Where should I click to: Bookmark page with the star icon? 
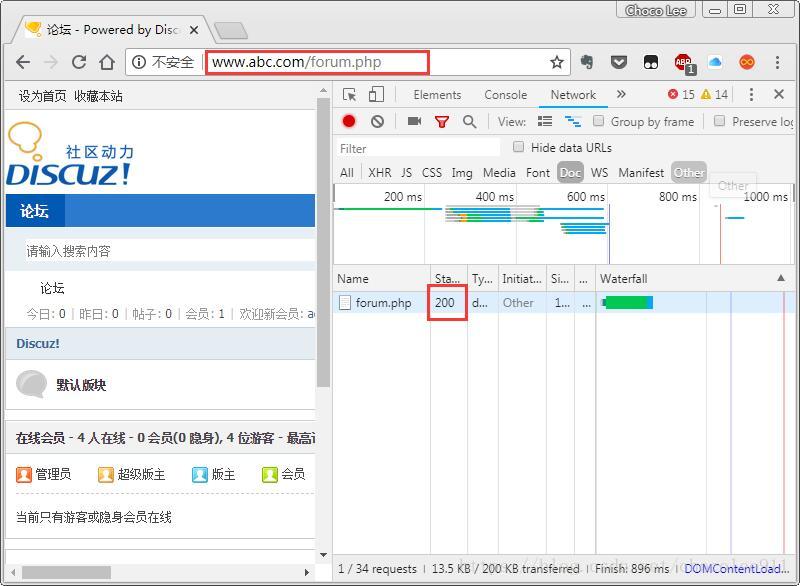point(557,62)
